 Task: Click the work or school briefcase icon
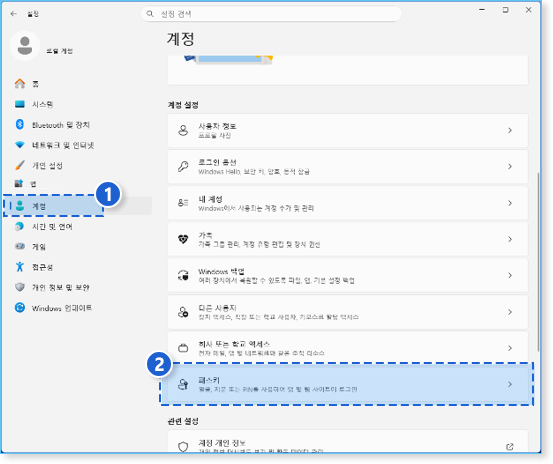[x=183, y=348]
